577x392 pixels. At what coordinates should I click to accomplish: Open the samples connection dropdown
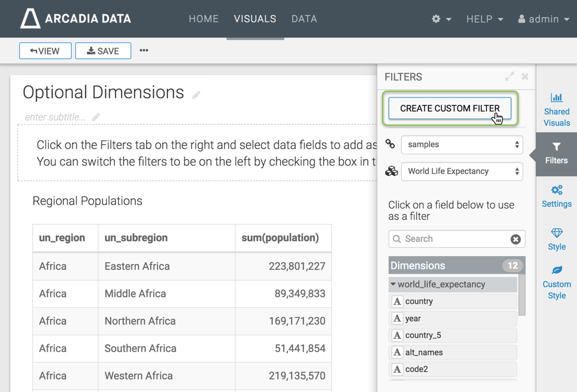pyautogui.click(x=462, y=144)
